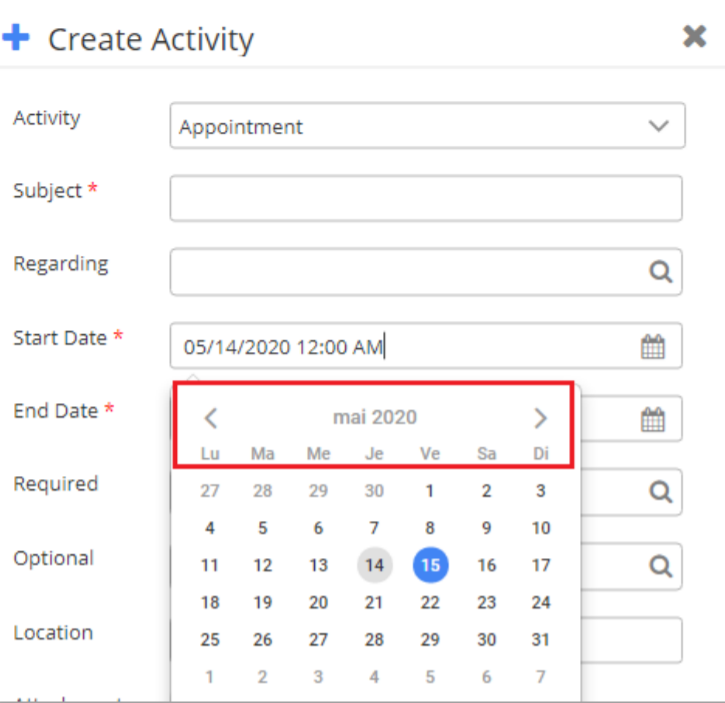Go to previous month in calendar

coord(211,418)
